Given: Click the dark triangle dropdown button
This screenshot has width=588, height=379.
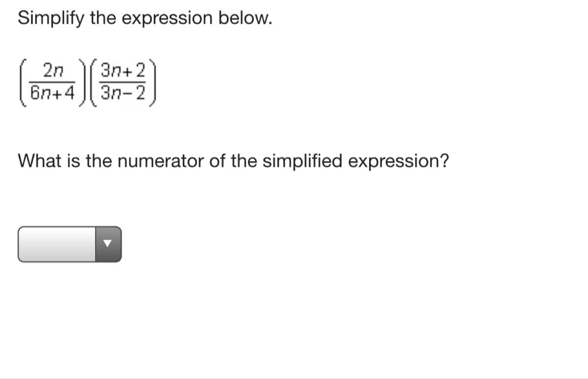Looking at the screenshot, I should coord(108,244).
